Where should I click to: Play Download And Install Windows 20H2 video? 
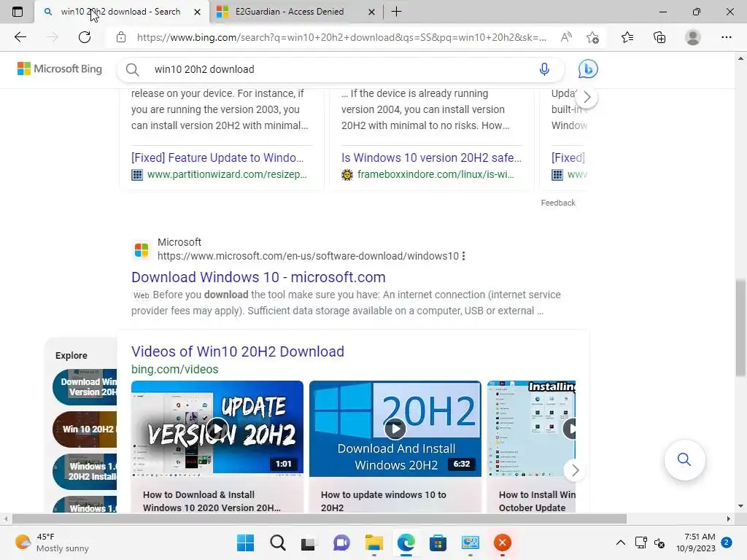395,429
